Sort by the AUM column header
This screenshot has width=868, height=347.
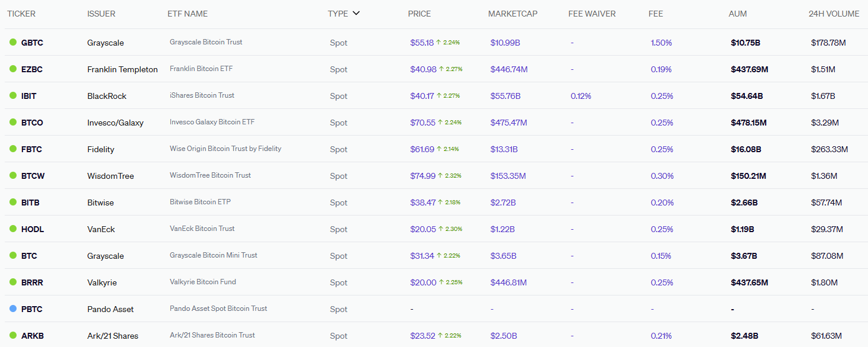point(738,14)
